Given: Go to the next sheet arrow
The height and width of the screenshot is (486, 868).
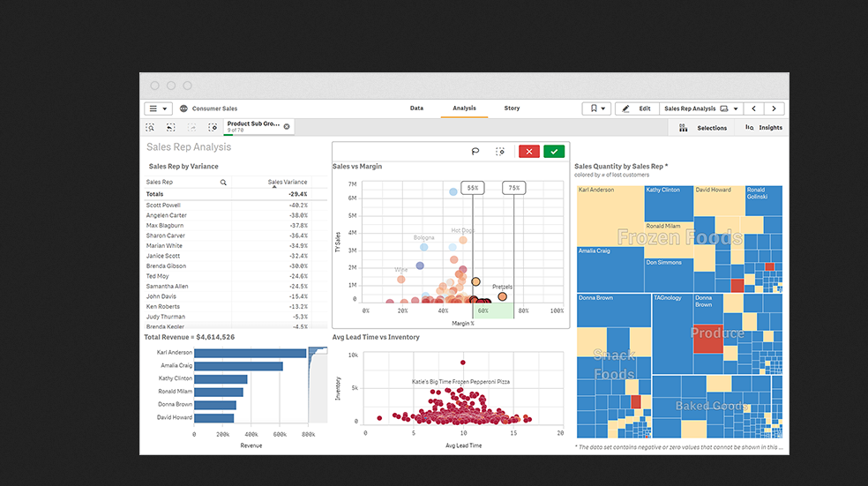Looking at the screenshot, I should coord(774,108).
